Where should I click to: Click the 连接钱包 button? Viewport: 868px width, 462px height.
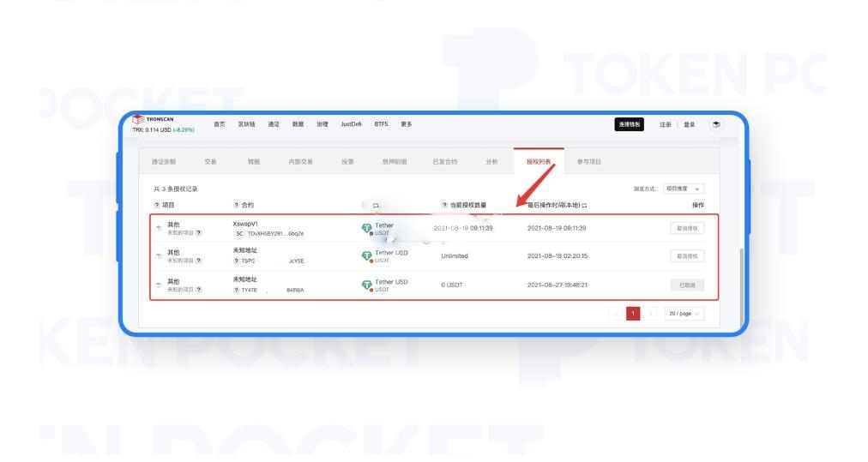tap(630, 125)
